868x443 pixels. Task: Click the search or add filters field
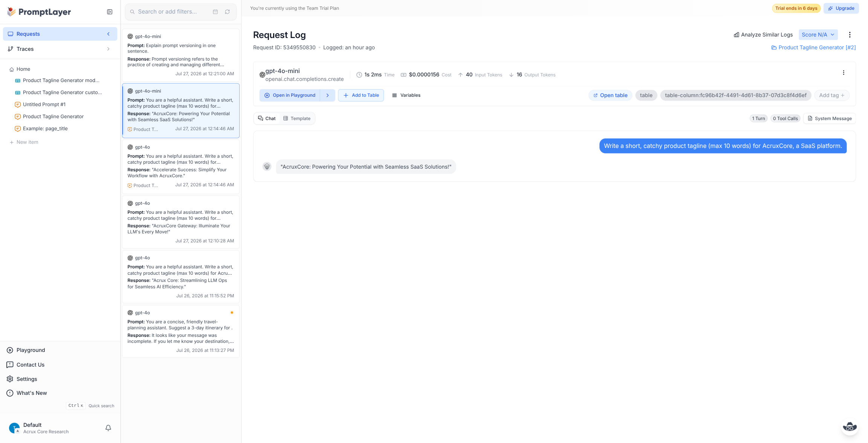click(x=181, y=12)
